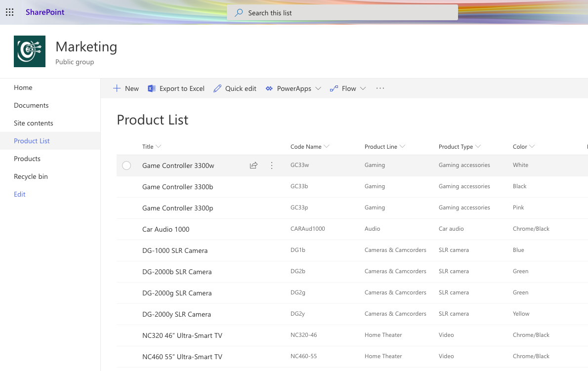The width and height of the screenshot is (588, 371).
Task: Open more actions for Game Controller 3300w
Action: (272, 165)
